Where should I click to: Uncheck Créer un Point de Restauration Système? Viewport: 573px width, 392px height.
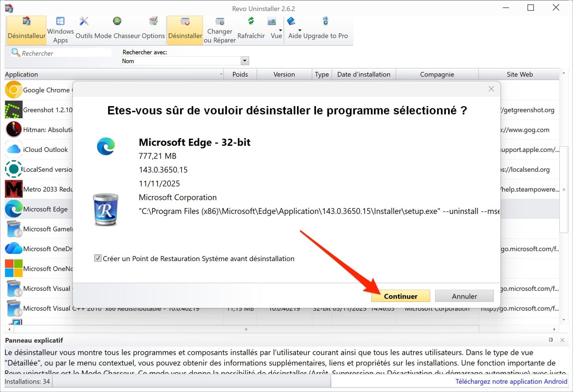pyautogui.click(x=98, y=258)
